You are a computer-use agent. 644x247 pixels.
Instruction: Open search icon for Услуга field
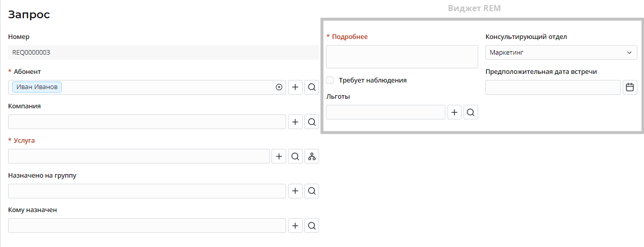pyautogui.click(x=295, y=156)
